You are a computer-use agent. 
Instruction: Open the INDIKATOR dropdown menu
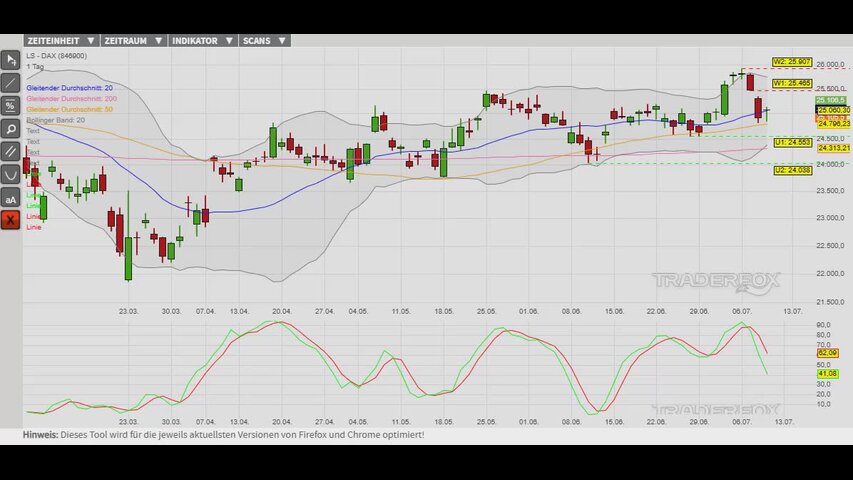202,41
